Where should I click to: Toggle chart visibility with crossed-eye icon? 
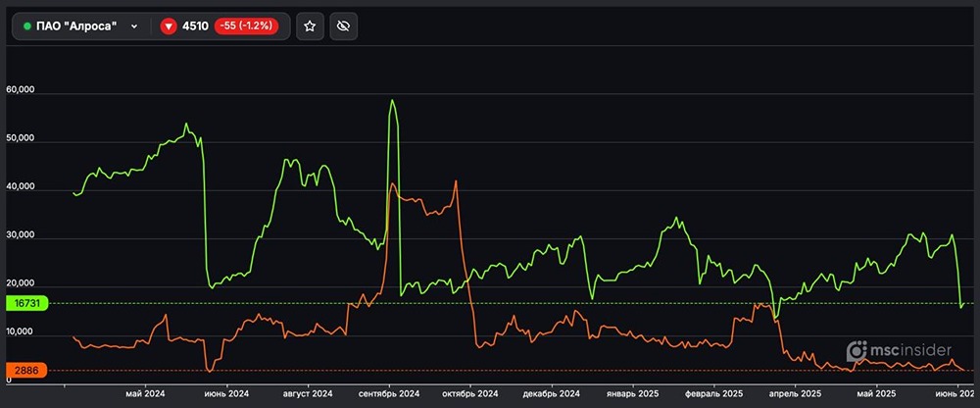click(x=342, y=26)
